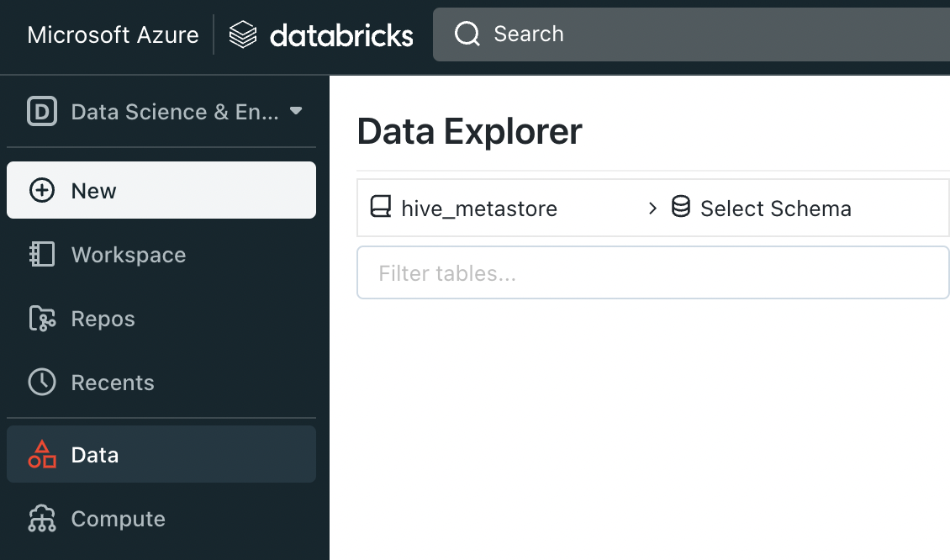
Task: Click the Repos folder-branch icon
Action: (x=42, y=319)
